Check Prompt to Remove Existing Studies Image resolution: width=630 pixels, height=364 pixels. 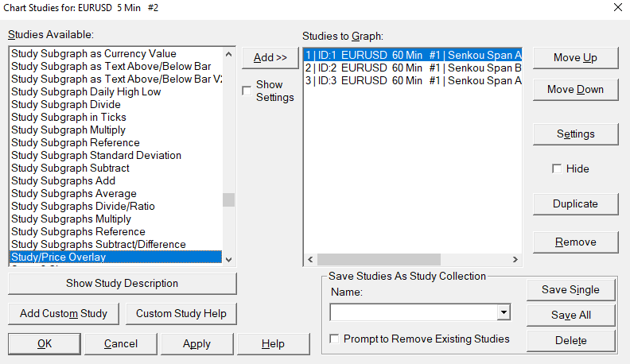(335, 339)
